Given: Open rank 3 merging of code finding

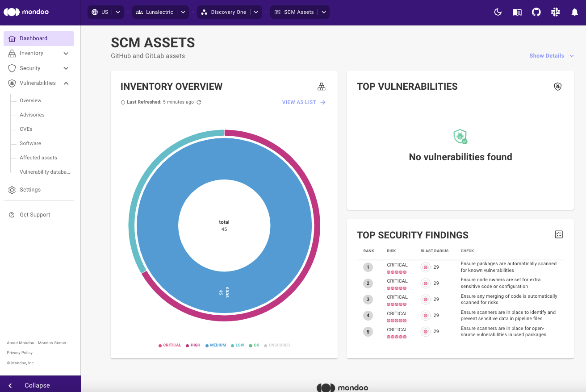Looking at the screenshot, I should [x=509, y=299].
